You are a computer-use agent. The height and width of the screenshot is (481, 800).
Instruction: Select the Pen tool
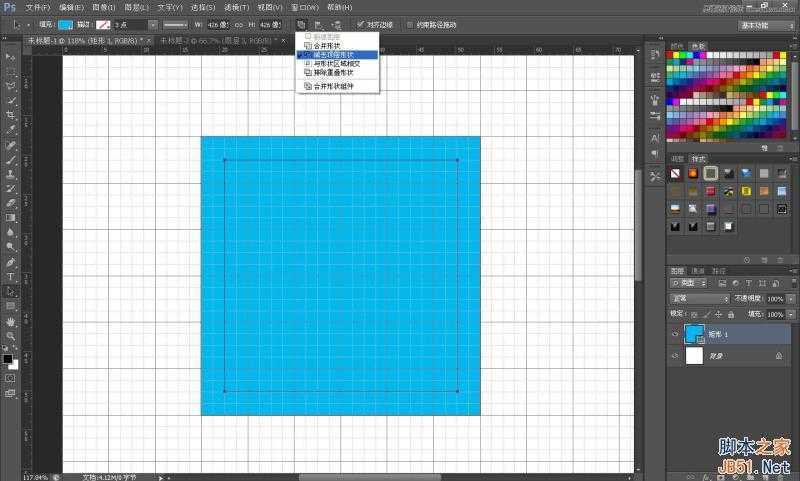coord(10,262)
